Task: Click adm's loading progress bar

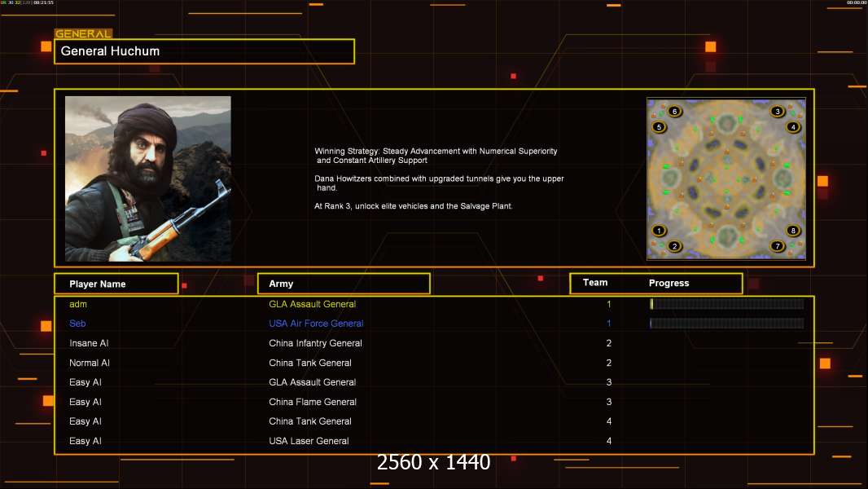Action: pos(726,304)
